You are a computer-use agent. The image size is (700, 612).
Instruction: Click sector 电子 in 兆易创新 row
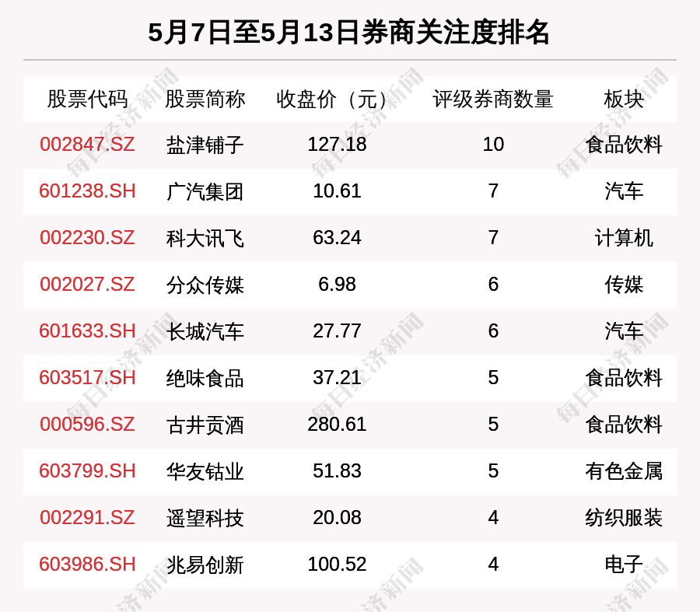pyautogui.click(x=624, y=565)
